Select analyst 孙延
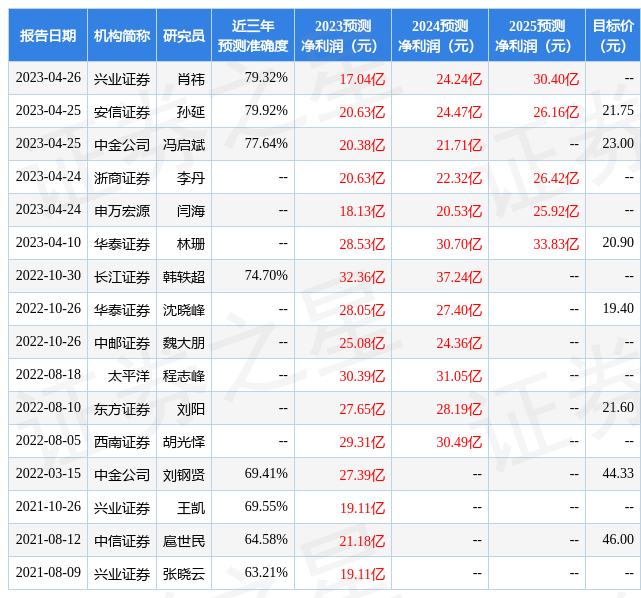Screen dimensions: 641x598 (191, 112)
